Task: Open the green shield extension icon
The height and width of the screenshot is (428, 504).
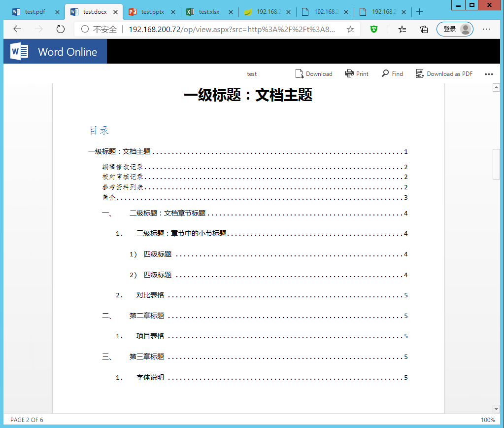Action: [374, 30]
